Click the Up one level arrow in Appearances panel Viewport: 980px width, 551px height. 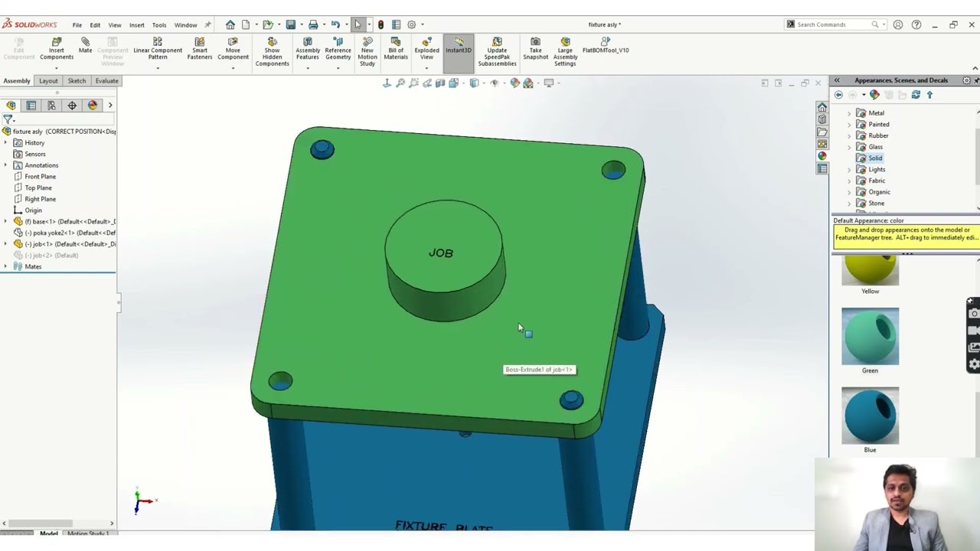tap(929, 95)
